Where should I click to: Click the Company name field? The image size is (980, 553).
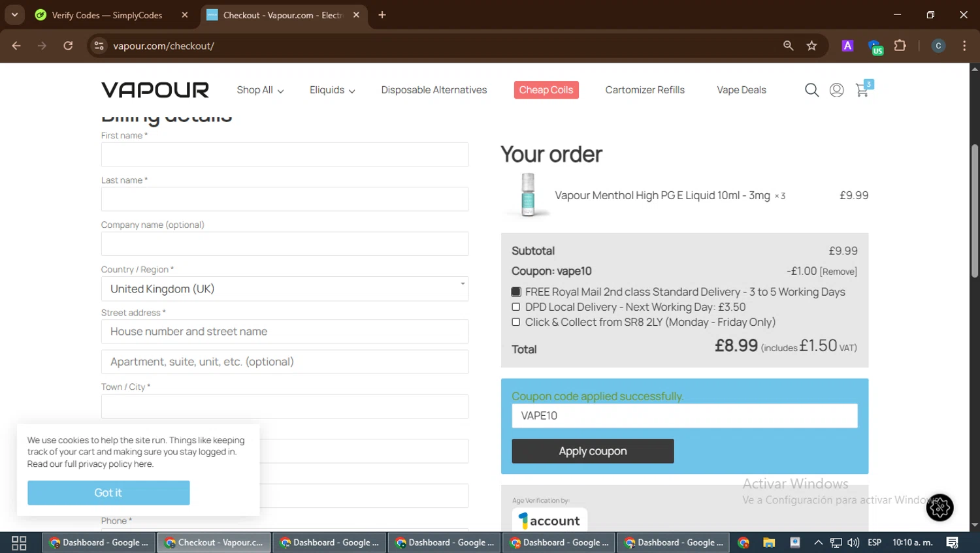(285, 244)
